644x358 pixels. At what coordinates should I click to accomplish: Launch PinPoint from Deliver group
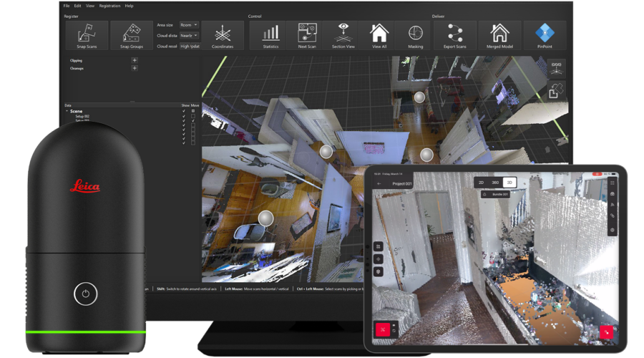click(545, 35)
